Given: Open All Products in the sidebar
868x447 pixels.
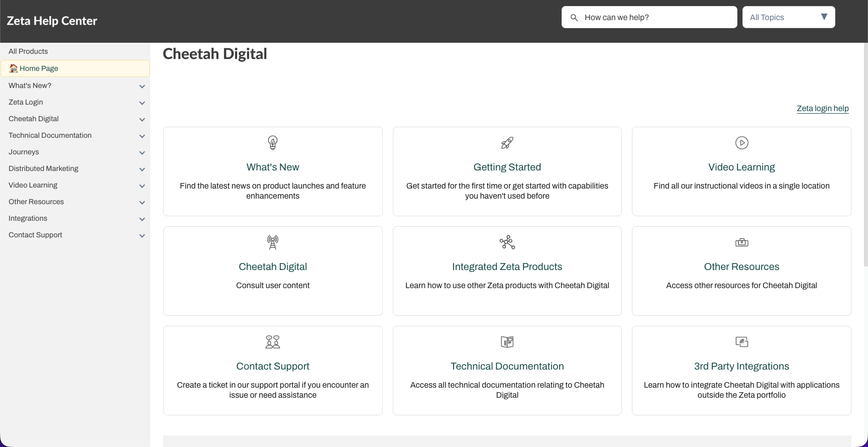Looking at the screenshot, I should click(x=28, y=51).
